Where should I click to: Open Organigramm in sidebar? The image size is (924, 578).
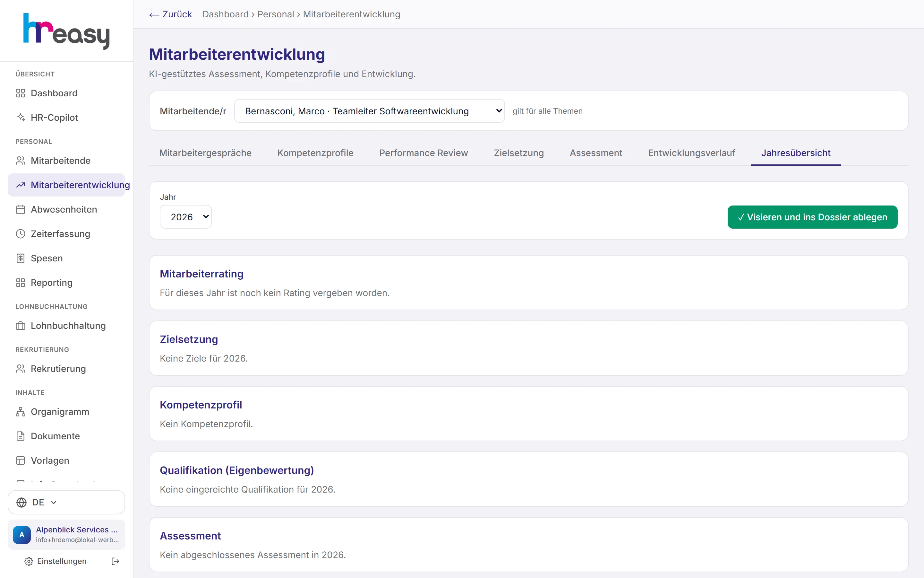pyautogui.click(x=66, y=412)
